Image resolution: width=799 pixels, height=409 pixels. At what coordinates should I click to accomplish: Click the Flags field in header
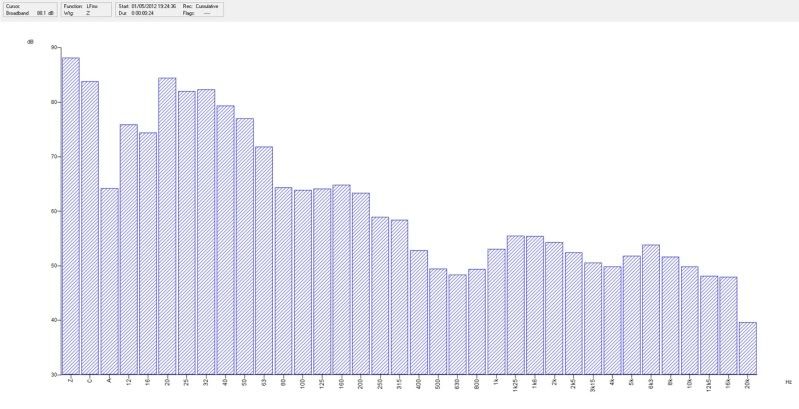coord(196,13)
